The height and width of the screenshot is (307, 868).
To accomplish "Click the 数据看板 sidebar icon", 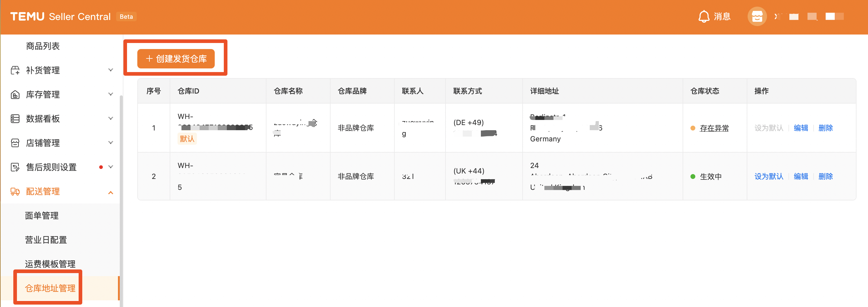I will pyautogui.click(x=15, y=119).
